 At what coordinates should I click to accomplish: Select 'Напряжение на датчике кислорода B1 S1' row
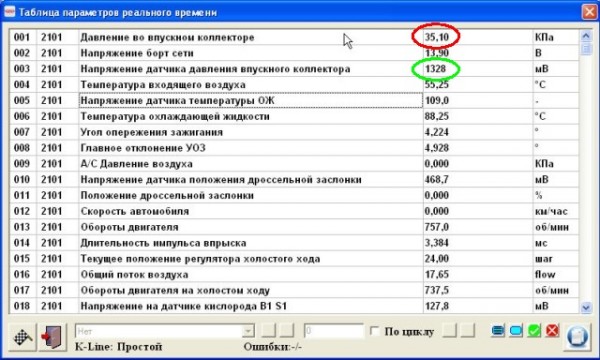point(294,306)
